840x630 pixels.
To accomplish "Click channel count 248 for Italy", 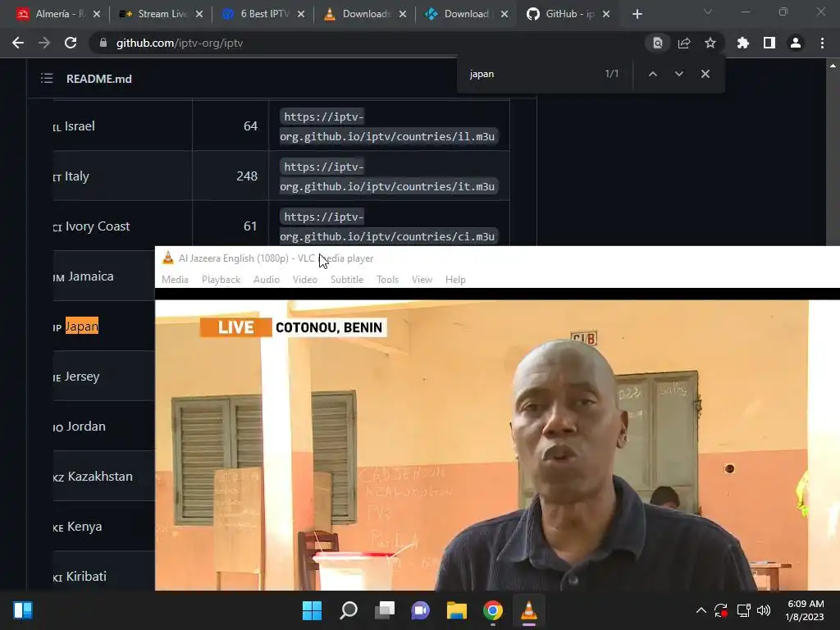I will 246,176.
